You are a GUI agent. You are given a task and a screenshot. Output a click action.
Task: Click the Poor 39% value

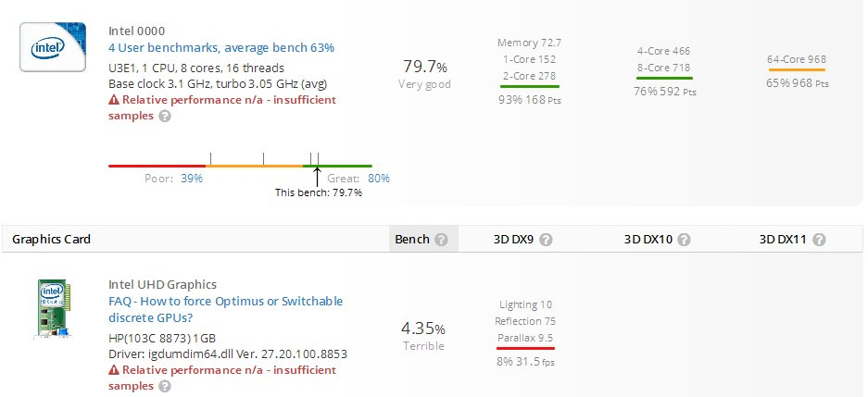192,179
